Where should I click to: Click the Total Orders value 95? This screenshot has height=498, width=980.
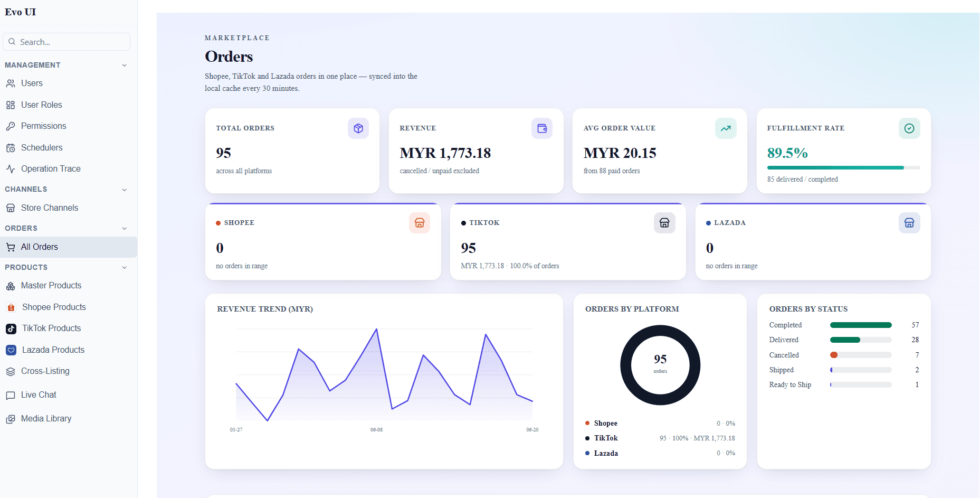(x=223, y=153)
